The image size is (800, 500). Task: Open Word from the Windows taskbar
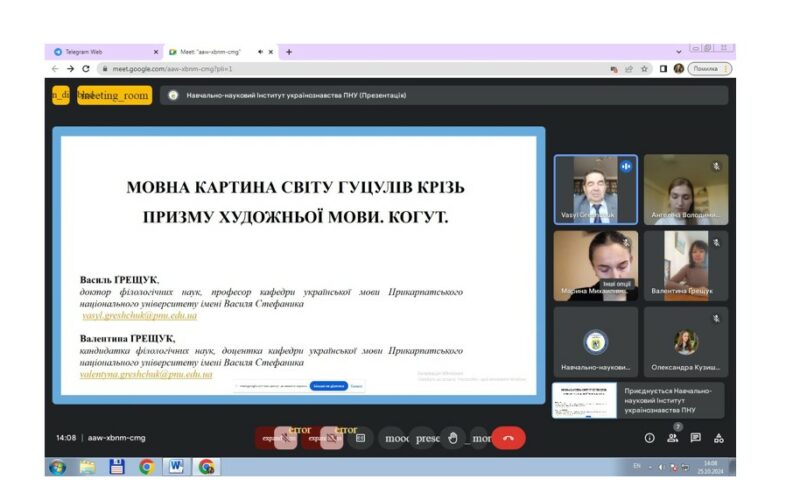click(x=176, y=466)
